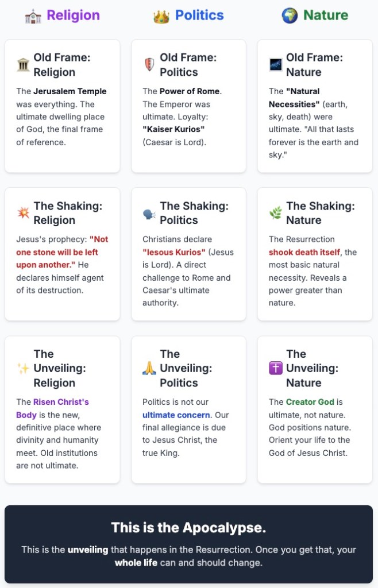The width and height of the screenshot is (378, 588).
Task: Click the globe icon beside Nature heading
Action: [x=290, y=16]
